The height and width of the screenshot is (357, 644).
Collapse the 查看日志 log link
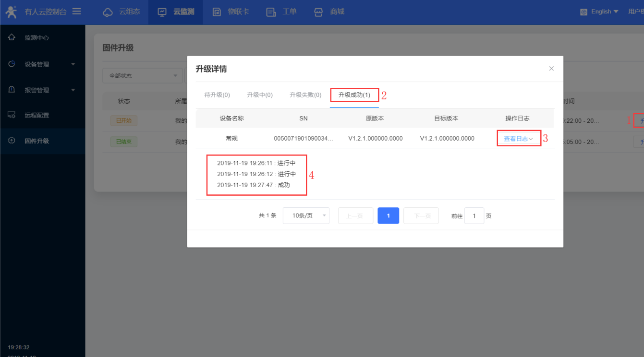(518, 139)
